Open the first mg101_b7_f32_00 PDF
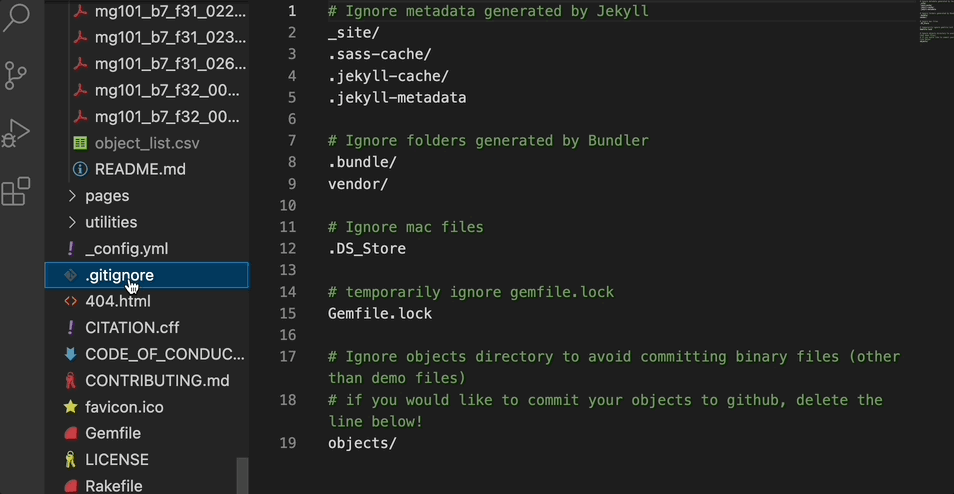The image size is (954, 494). click(167, 91)
